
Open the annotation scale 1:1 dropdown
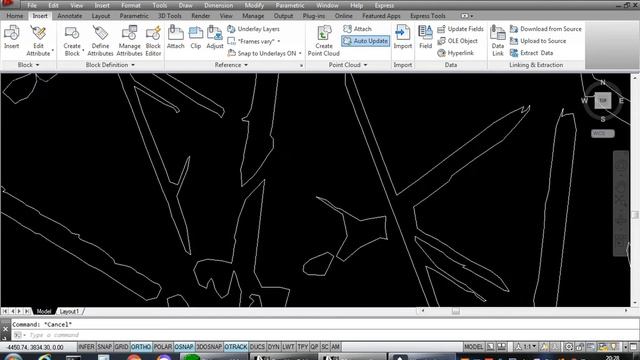[x=527, y=347]
